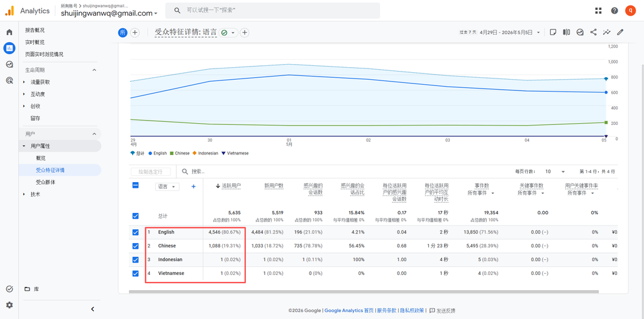Screen dimensions: 644x319
Task: Click the 绘制选定行 button
Action: 151,171
